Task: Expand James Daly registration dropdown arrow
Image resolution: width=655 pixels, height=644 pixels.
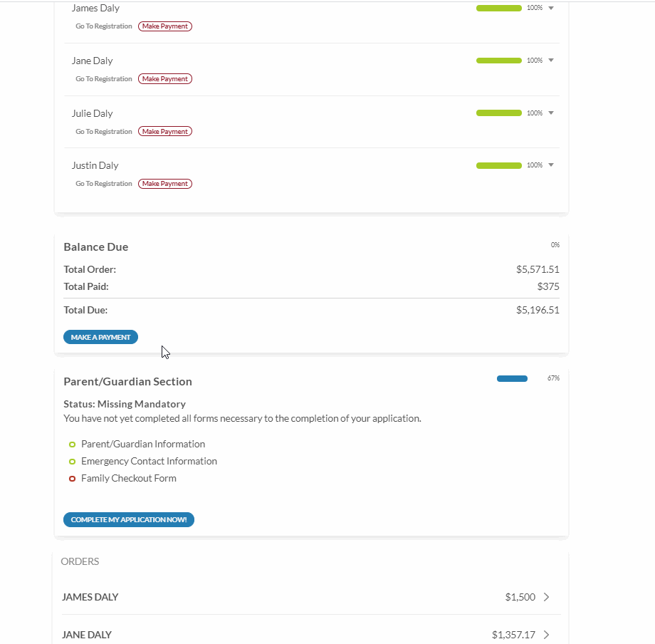Action: (x=551, y=8)
